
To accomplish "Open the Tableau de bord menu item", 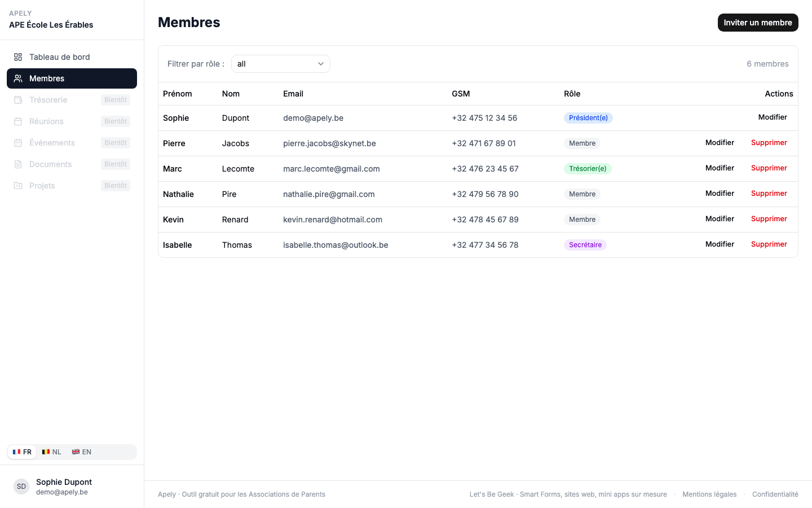I will pos(72,57).
